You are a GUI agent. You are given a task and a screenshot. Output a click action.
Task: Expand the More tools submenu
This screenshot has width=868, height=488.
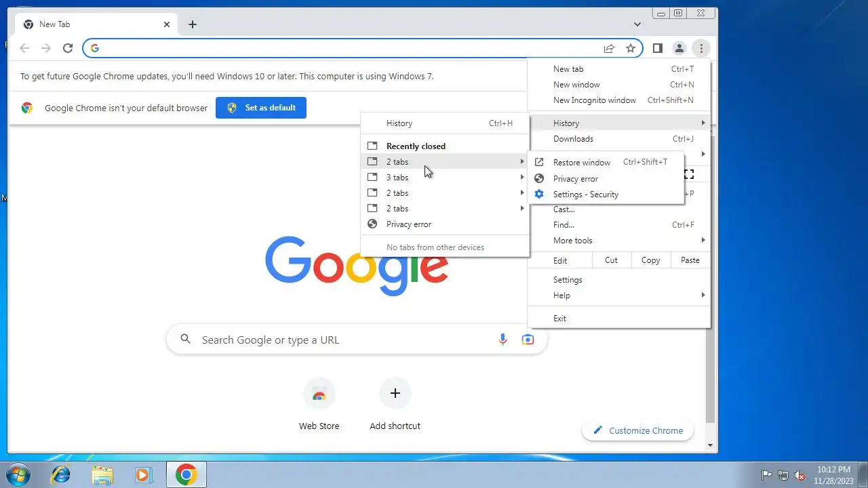pyautogui.click(x=619, y=241)
